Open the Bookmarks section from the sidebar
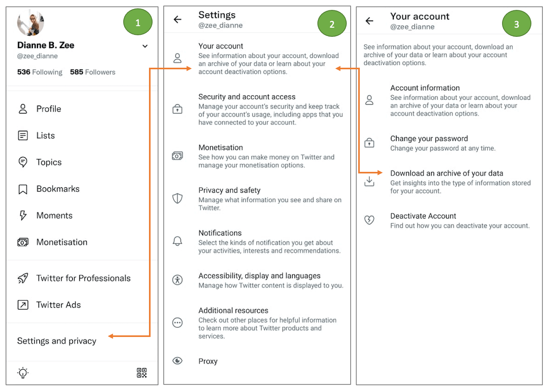 tap(58, 189)
